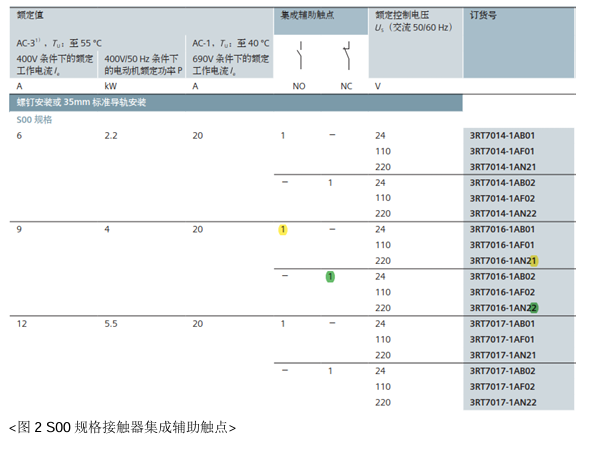The width and height of the screenshot is (598, 454).
Task: Click the 5.5 kW power value
Action: click(111, 324)
